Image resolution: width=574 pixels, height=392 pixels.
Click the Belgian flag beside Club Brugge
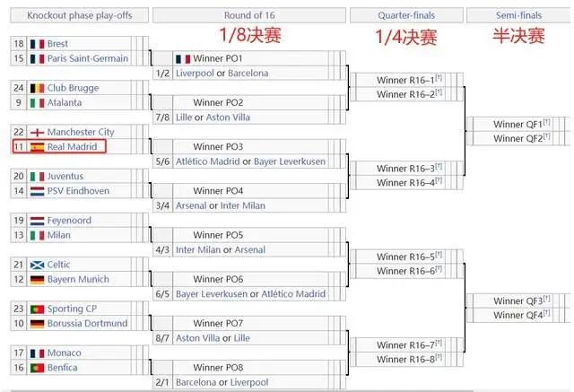click(37, 88)
